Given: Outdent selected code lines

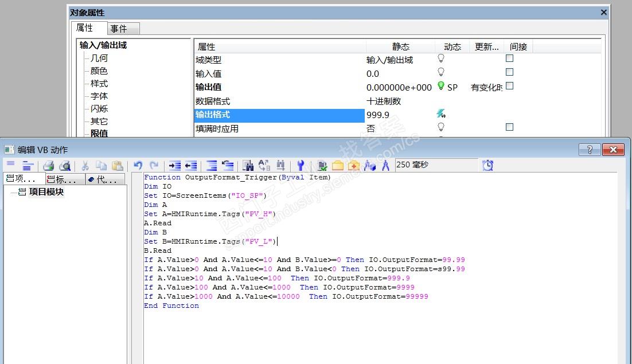Looking at the screenshot, I should click(x=190, y=166).
